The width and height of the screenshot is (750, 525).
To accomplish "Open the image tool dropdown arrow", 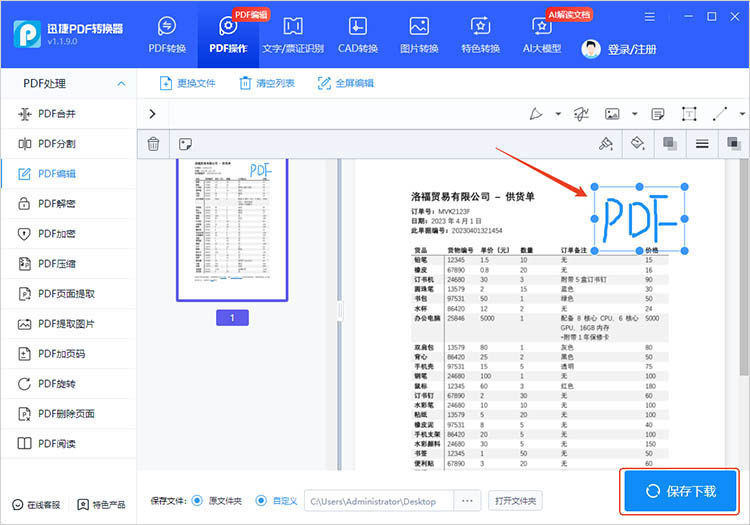I will tap(635, 114).
